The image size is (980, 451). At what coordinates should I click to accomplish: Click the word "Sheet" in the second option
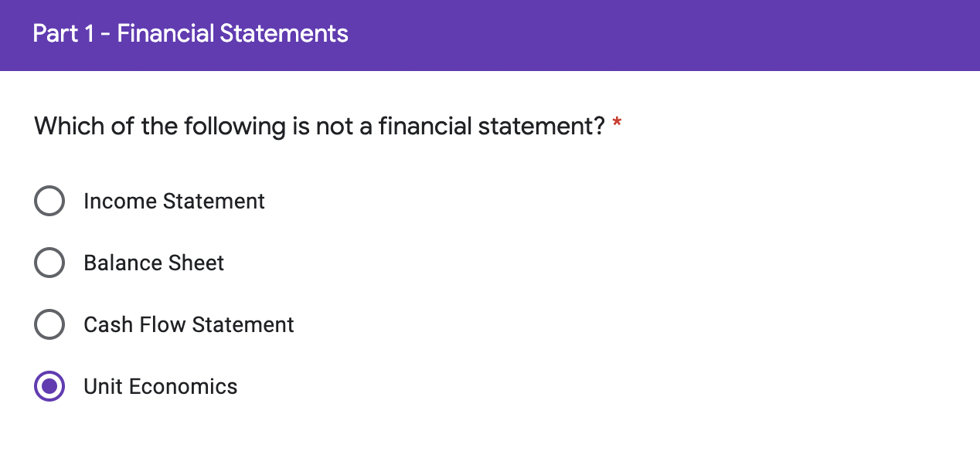point(198,263)
